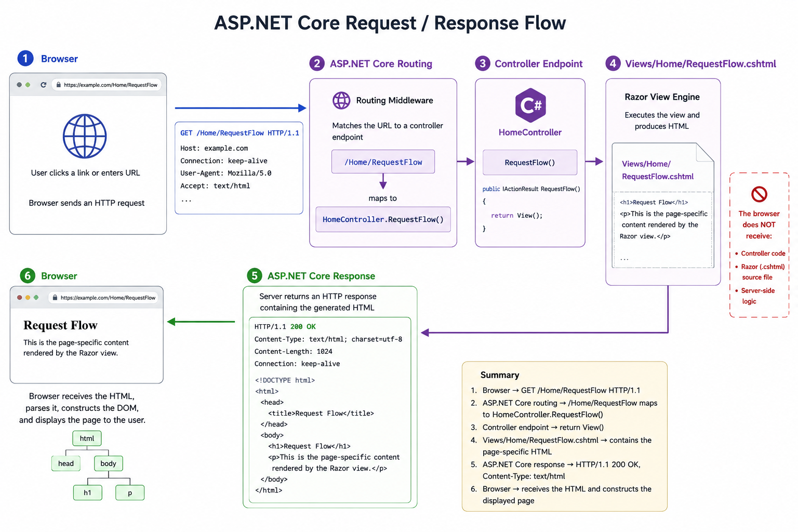Viewport: 798px width, 532px height.
Task: Click '<h1>Request Flow</h1>' in the response HTML body
Action: [x=310, y=446]
